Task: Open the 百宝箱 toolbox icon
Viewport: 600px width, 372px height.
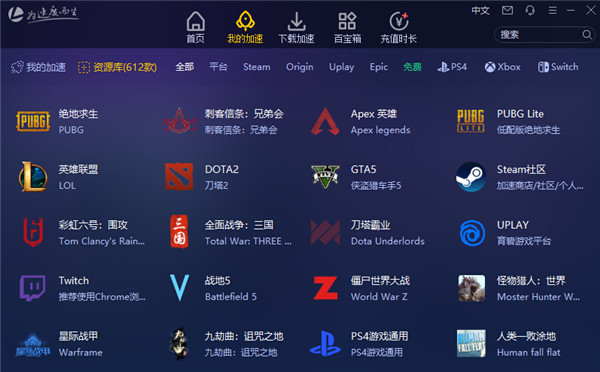Action: tap(347, 21)
